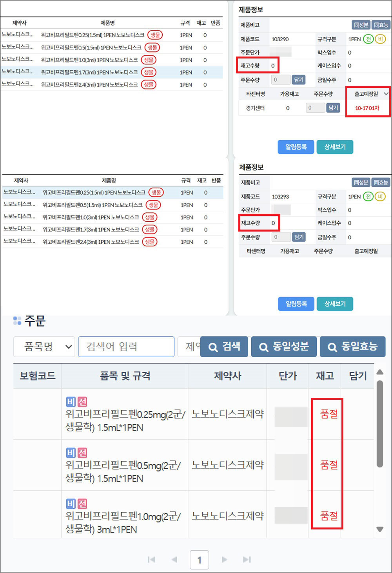Viewport: 392px width, 573px height.
Task: Click the 생물 badge on the 위고비 1.7 row in the top product list
Action: (149, 72)
